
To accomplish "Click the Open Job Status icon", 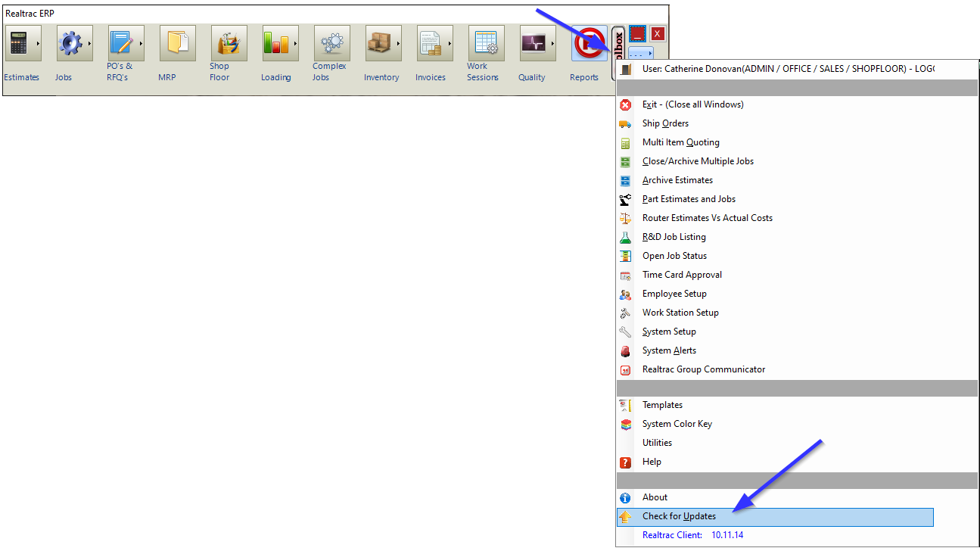I will (x=625, y=256).
